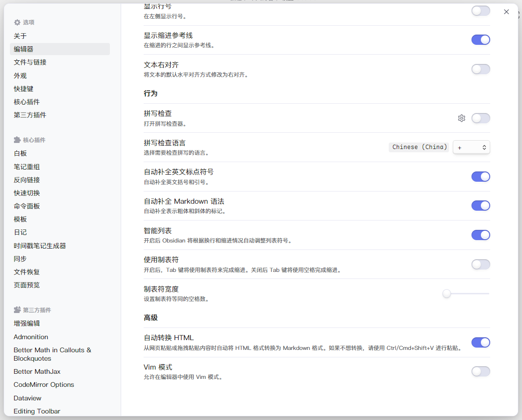Viewport: 522px width, 420px height.
Task: Enable the Vim 模式 toggle
Action: pos(480,371)
